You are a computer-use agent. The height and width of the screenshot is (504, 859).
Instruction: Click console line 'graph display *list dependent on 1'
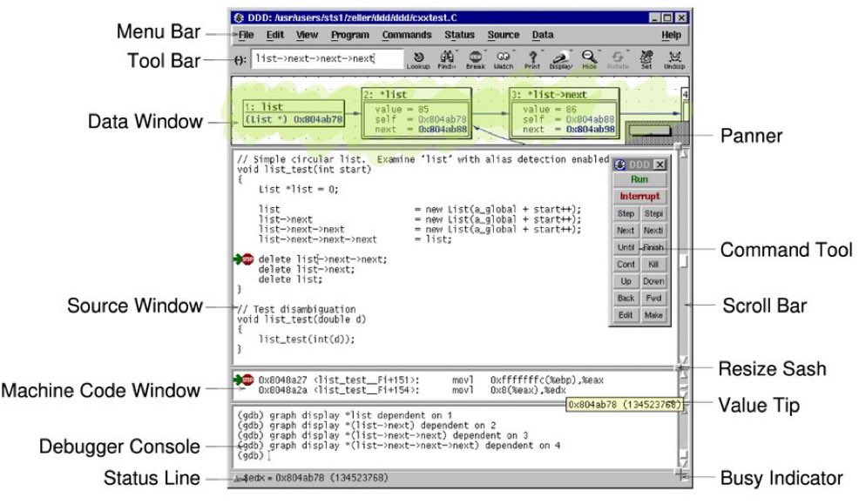coord(345,415)
